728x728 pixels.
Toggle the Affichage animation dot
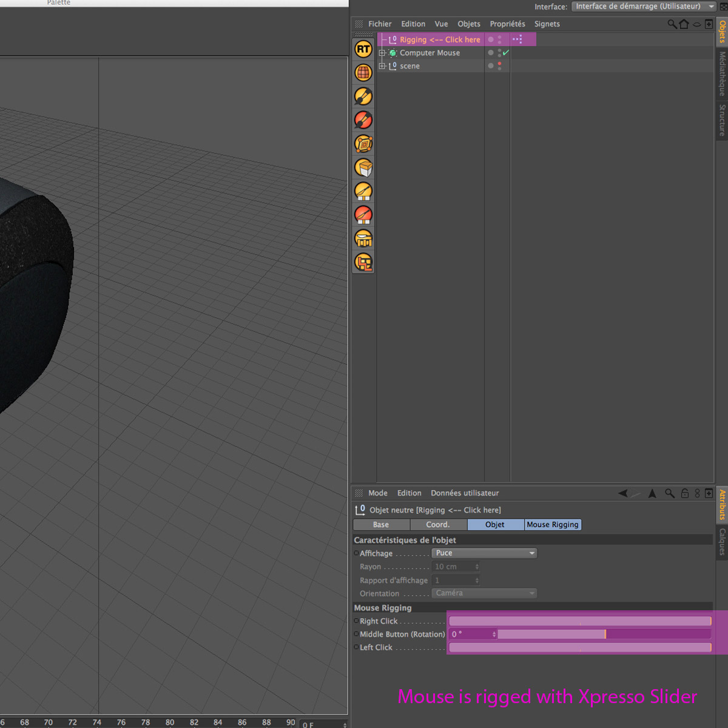pyautogui.click(x=356, y=553)
